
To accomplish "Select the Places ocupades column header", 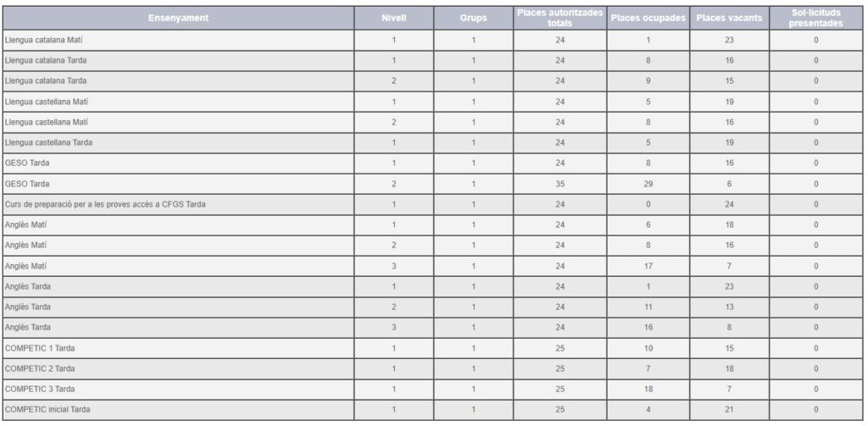I will click(648, 18).
